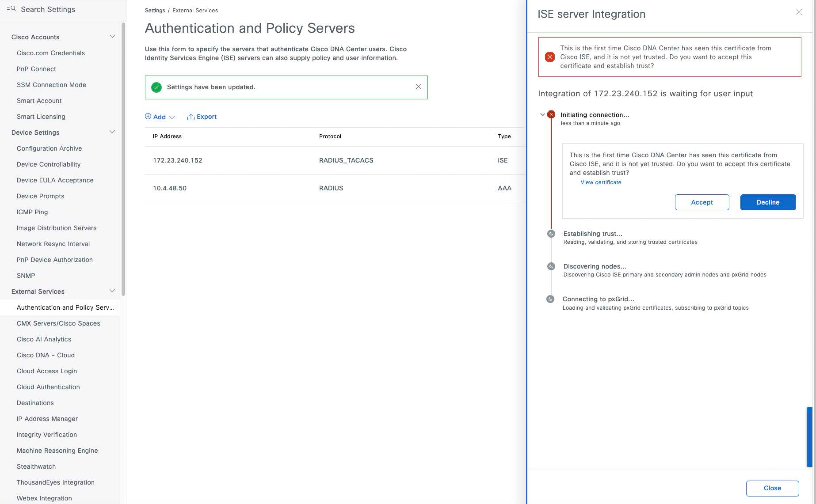
Task: Select the 172.23.240.152 server row
Action: click(x=177, y=160)
